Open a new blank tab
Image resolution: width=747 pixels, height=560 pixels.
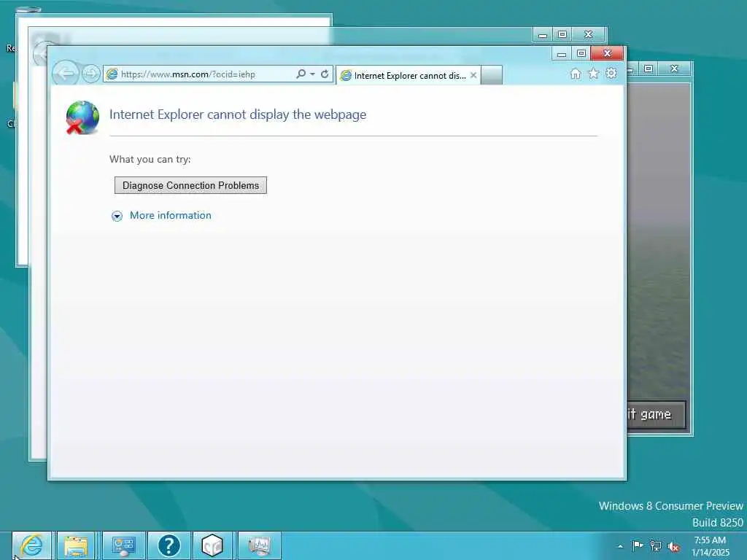(492, 75)
